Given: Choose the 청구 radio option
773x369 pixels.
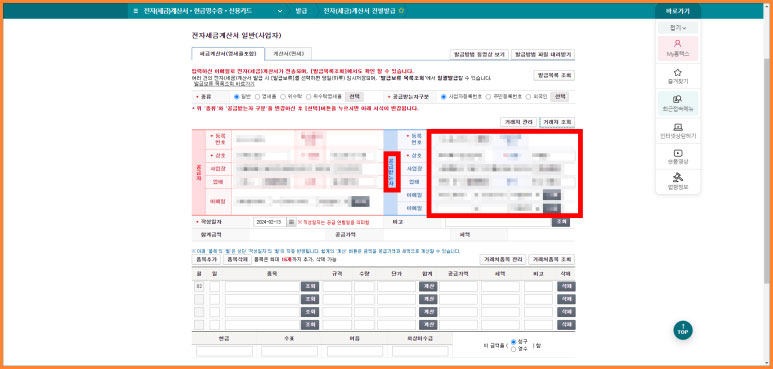Looking at the screenshot, I should 513,342.
